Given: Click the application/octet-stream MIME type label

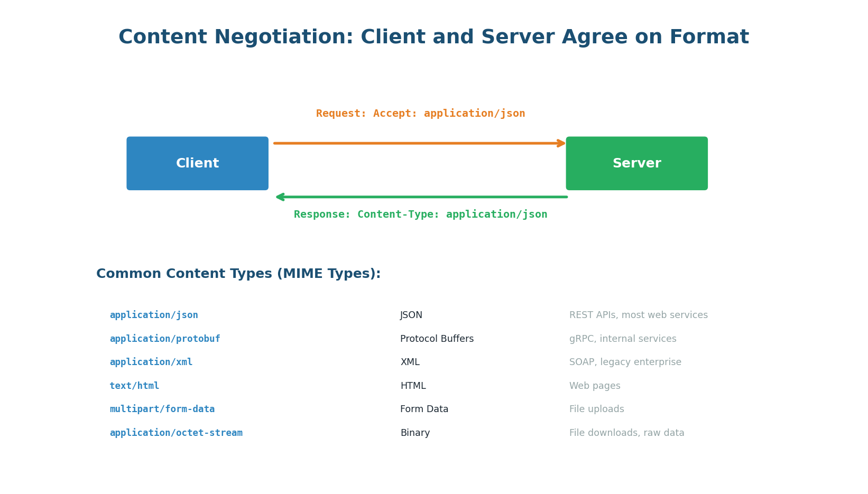Looking at the screenshot, I should click(x=177, y=432).
